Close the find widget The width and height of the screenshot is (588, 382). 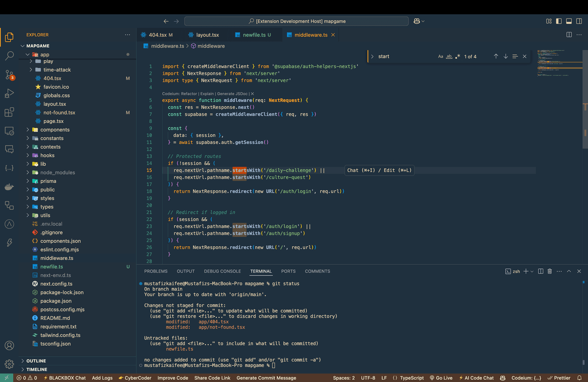tap(525, 56)
